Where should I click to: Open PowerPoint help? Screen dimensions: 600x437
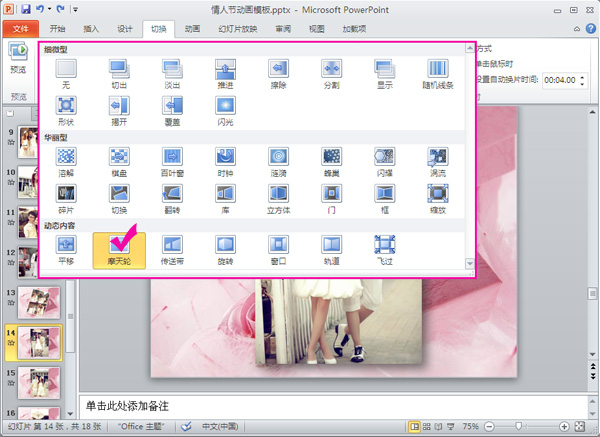click(x=591, y=29)
